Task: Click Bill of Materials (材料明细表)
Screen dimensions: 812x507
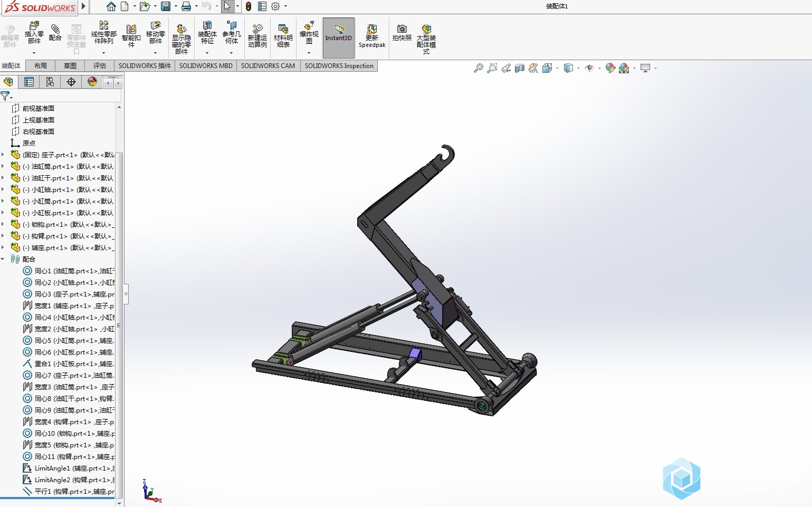Action: tap(283, 36)
